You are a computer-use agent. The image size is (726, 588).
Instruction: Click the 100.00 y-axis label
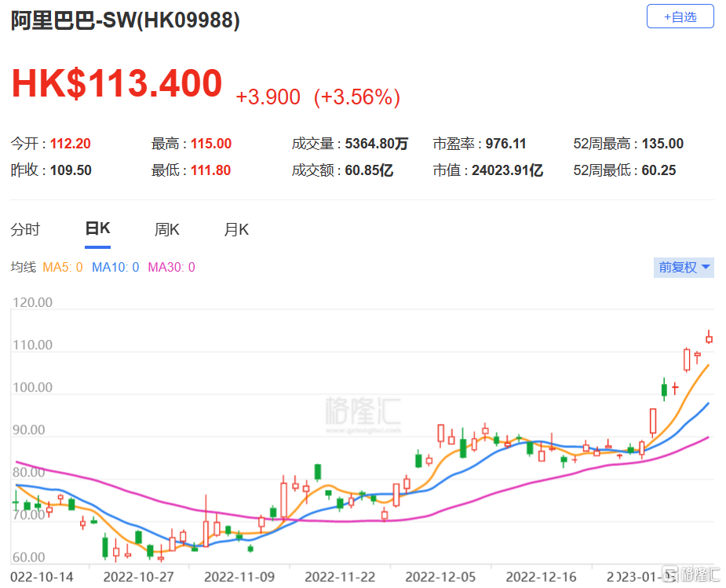click(x=32, y=388)
